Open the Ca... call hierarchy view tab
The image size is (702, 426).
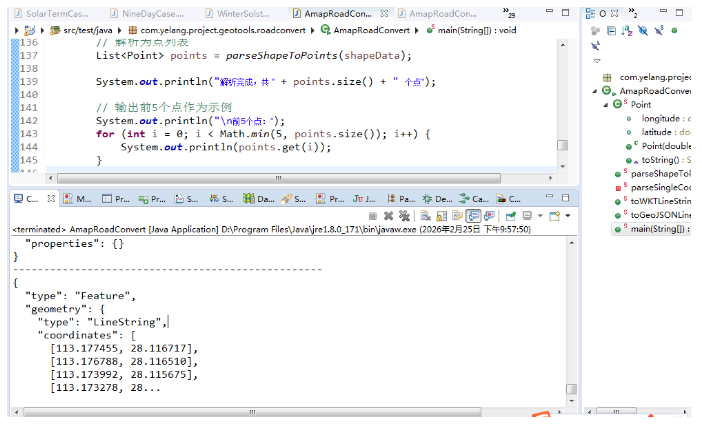tap(474, 199)
